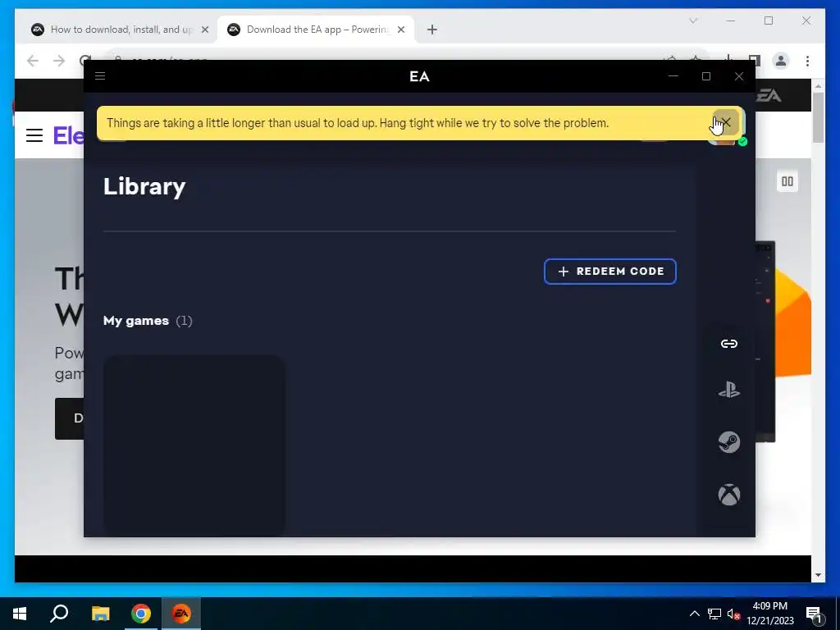Open Chrome profile avatar
Image resolution: width=840 pixels, height=630 pixels.
[x=781, y=61]
